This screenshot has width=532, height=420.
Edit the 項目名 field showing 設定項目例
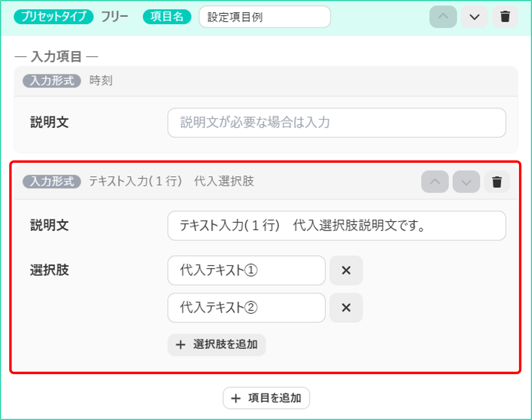point(265,17)
